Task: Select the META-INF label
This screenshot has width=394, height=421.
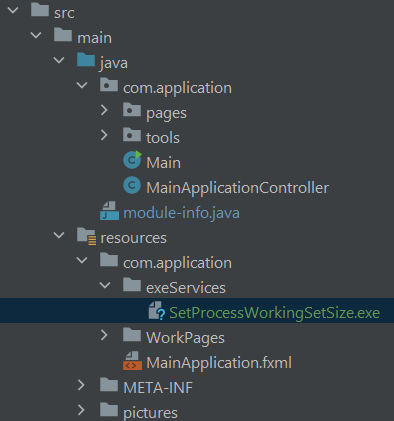Action: (x=158, y=388)
